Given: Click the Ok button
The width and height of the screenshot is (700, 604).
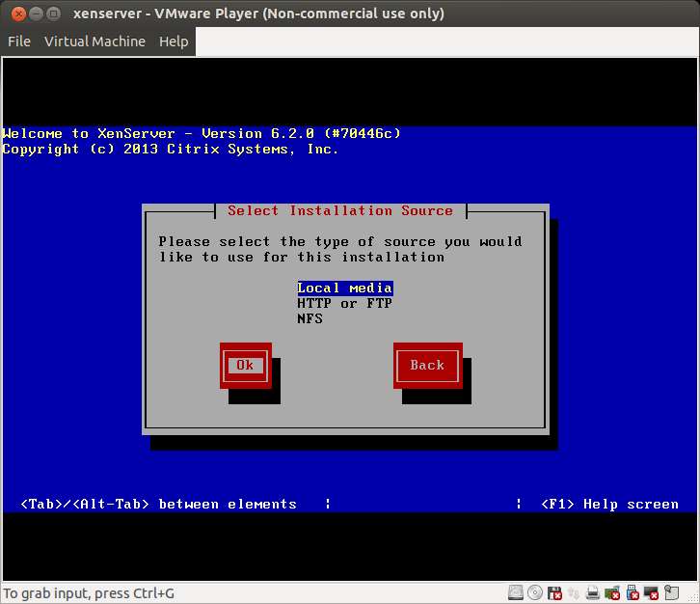Looking at the screenshot, I should click(x=245, y=366).
